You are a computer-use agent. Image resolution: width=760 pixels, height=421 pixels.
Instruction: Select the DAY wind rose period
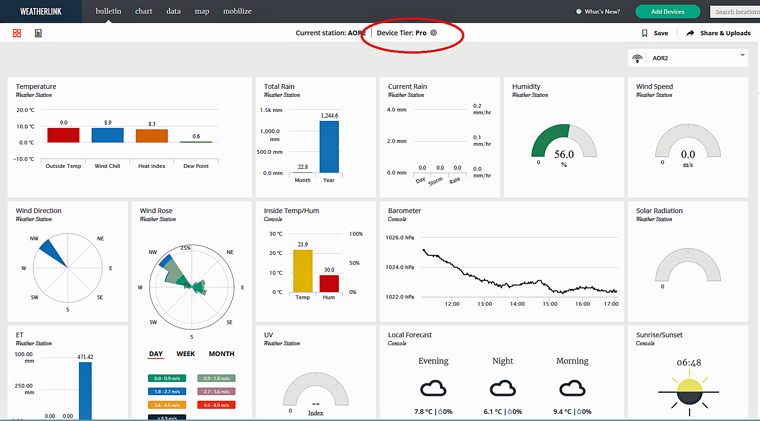click(x=156, y=354)
